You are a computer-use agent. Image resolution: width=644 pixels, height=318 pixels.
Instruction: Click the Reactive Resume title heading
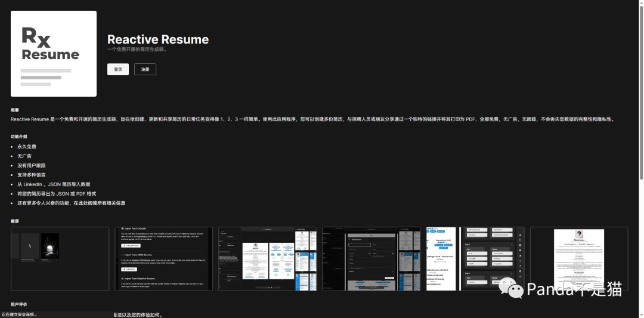pyautogui.click(x=158, y=39)
